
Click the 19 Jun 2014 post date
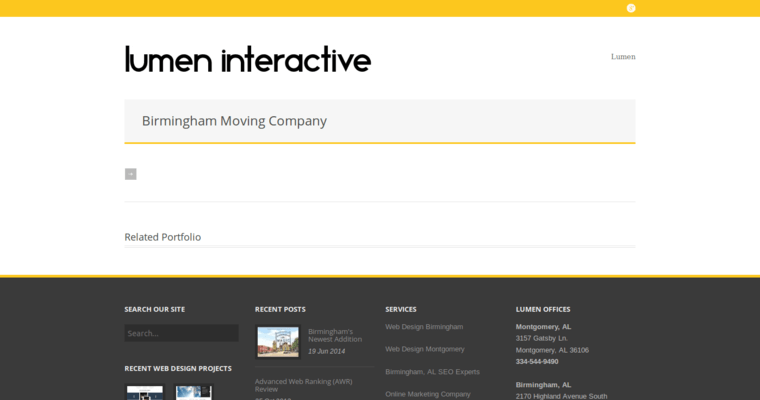326,351
